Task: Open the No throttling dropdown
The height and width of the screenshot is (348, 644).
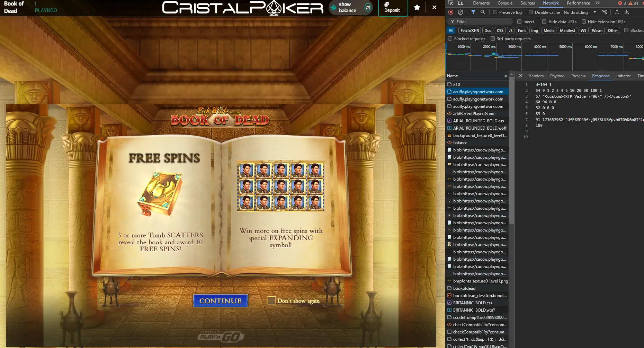Action: [580, 12]
